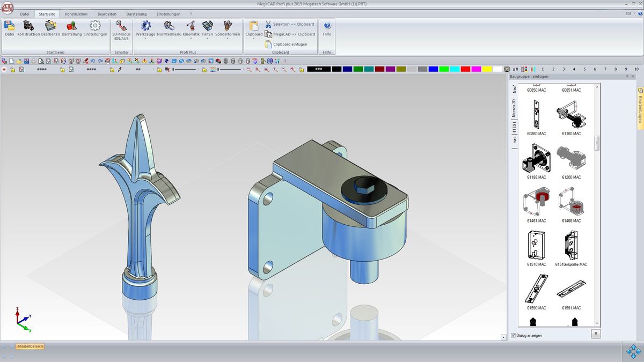Screen dimensions: 644x362
Task: Click the Selektion --> Clipboard scissors icon
Action: click(x=268, y=24)
